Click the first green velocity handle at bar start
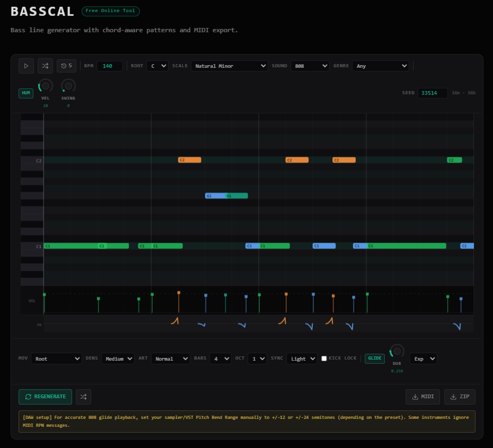493x448 pixels. pyautogui.click(x=45, y=294)
